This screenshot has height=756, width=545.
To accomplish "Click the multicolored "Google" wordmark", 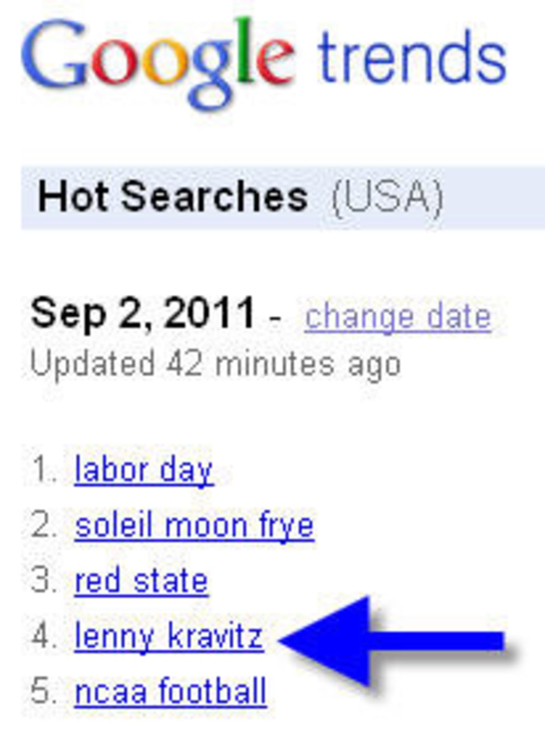I will pos(158,63).
